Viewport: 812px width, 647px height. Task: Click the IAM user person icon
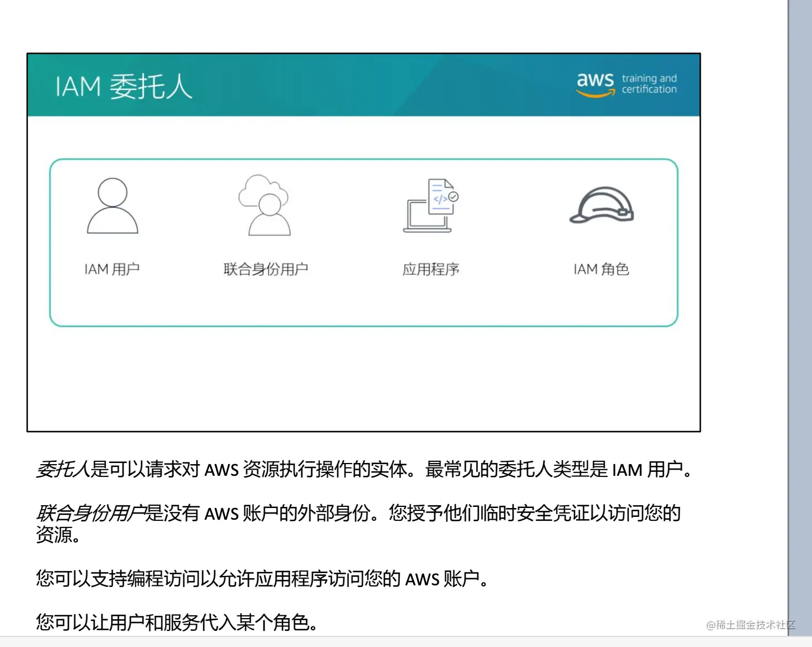tap(112, 206)
